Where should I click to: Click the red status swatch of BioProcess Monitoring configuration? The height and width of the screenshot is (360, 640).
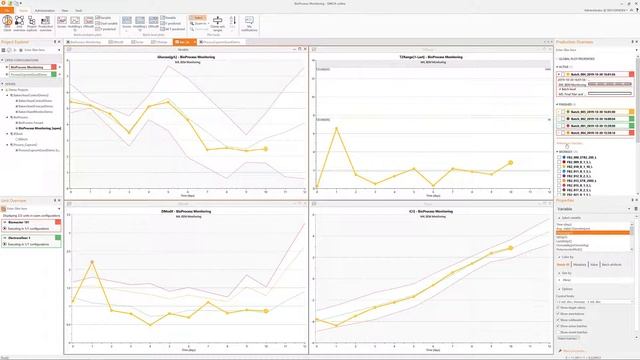tap(53, 67)
